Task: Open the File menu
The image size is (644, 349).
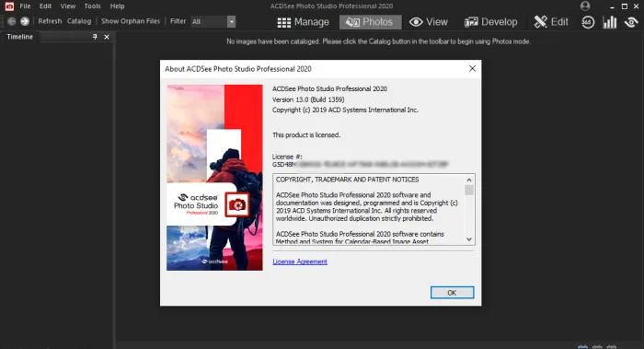Action: 25,6
